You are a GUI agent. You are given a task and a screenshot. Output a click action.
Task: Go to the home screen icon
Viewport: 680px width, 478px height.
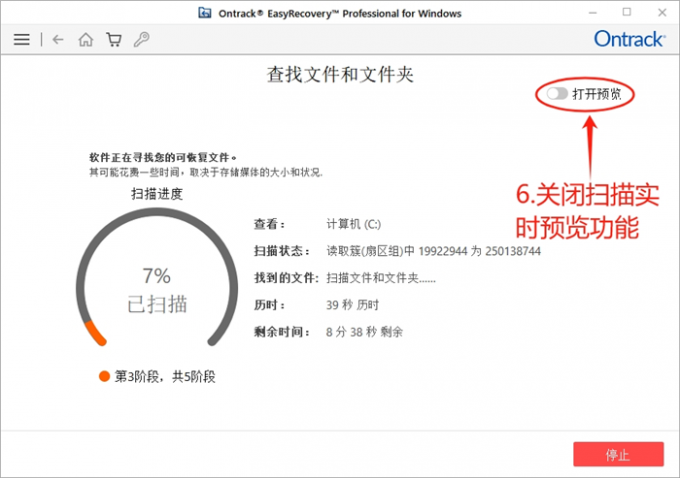click(x=86, y=40)
